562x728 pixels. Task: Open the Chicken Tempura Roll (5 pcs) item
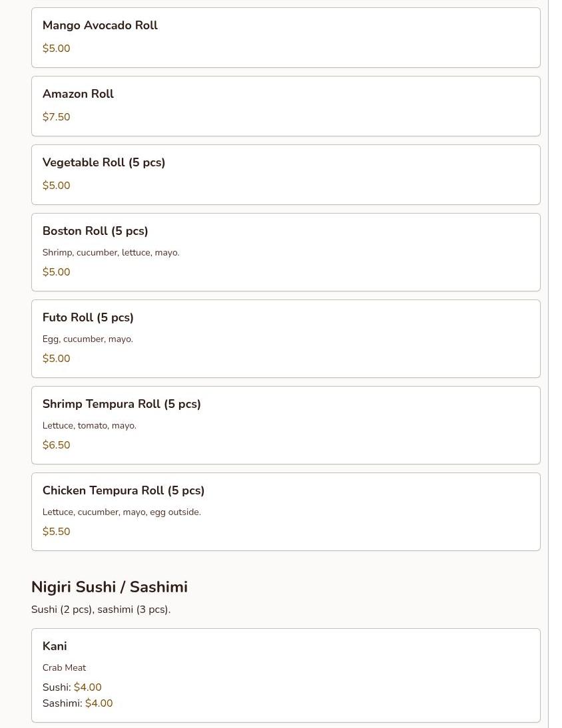(x=123, y=490)
